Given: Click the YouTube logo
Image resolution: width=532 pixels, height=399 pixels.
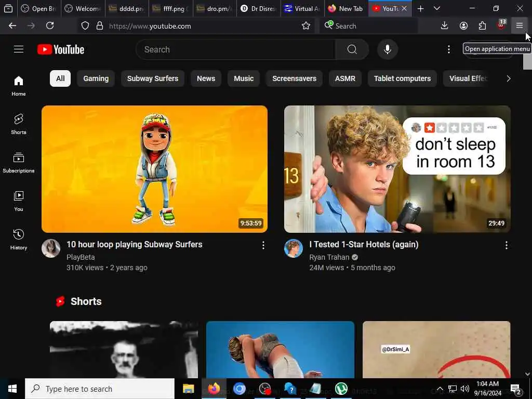Looking at the screenshot, I should coord(61,49).
